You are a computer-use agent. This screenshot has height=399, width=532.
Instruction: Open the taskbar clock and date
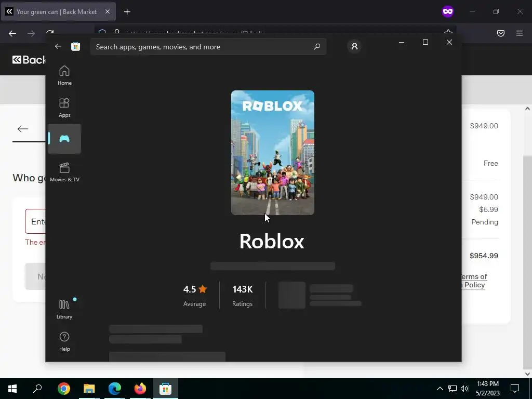[x=487, y=389]
